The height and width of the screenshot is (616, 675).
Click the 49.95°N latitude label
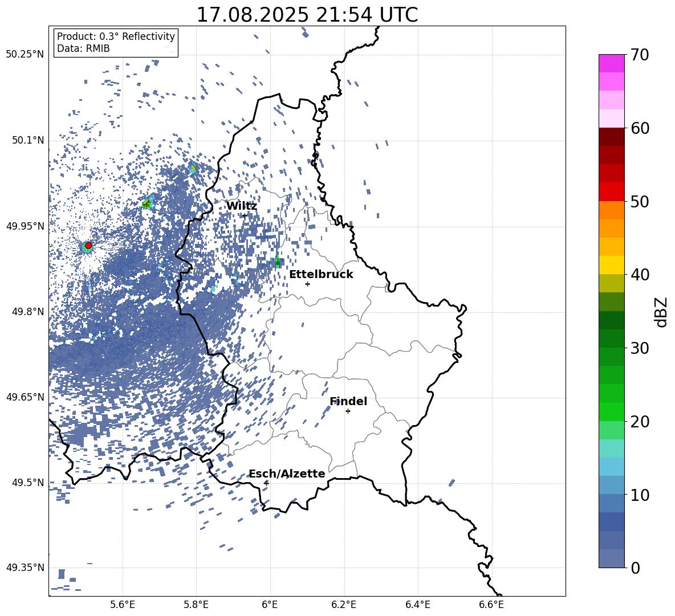25,226
